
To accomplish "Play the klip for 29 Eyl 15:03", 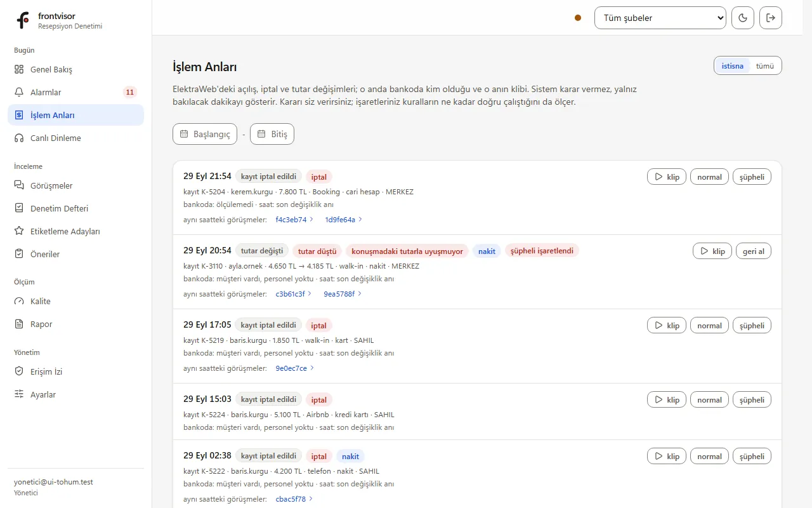I will pos(667,399).
